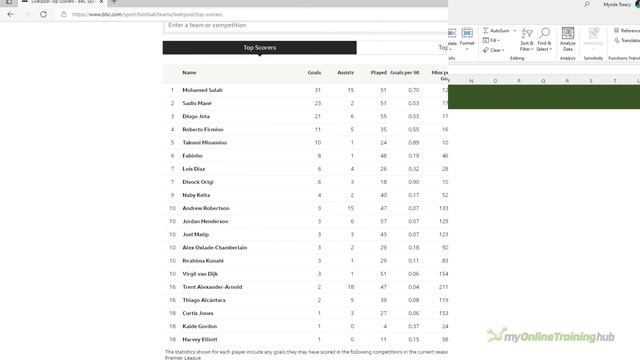Click Fabinho player name
640x360 pixels.
(193, 156)
